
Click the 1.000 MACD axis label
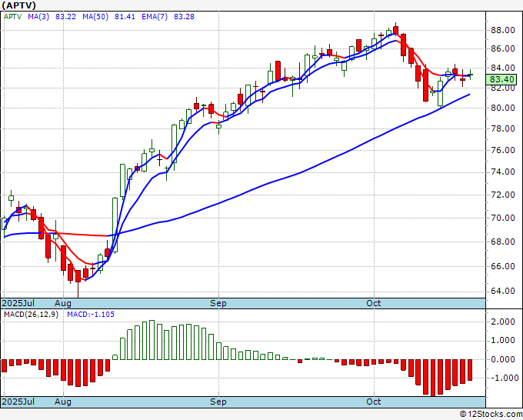502,341
